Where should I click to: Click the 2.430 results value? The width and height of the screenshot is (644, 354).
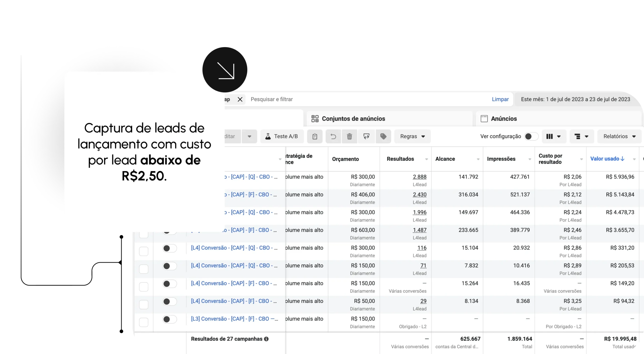[x=420, y=195]
